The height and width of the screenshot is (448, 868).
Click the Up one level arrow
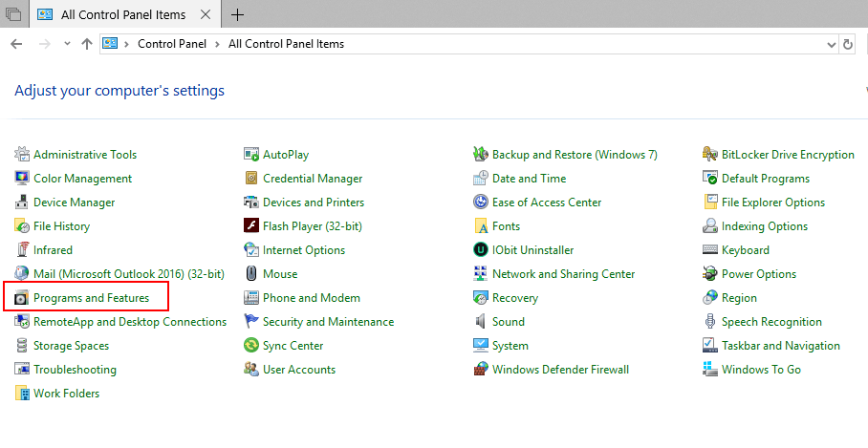pos(87,44)
